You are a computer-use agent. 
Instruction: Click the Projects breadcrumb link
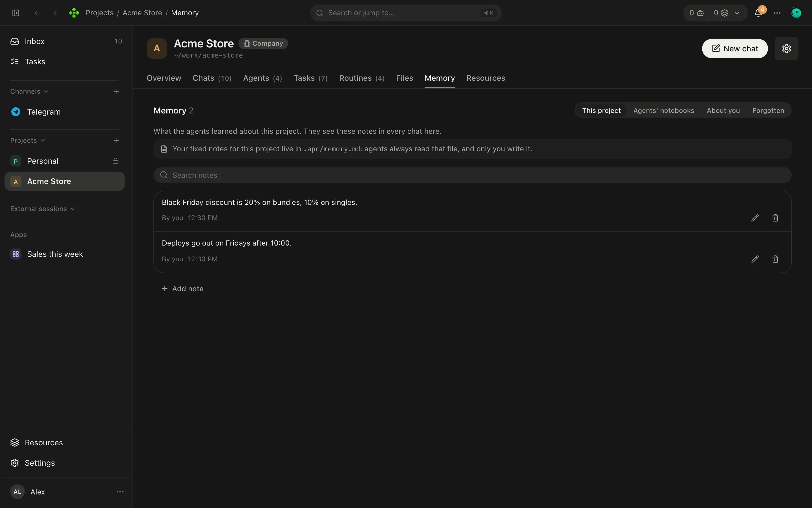99,13
